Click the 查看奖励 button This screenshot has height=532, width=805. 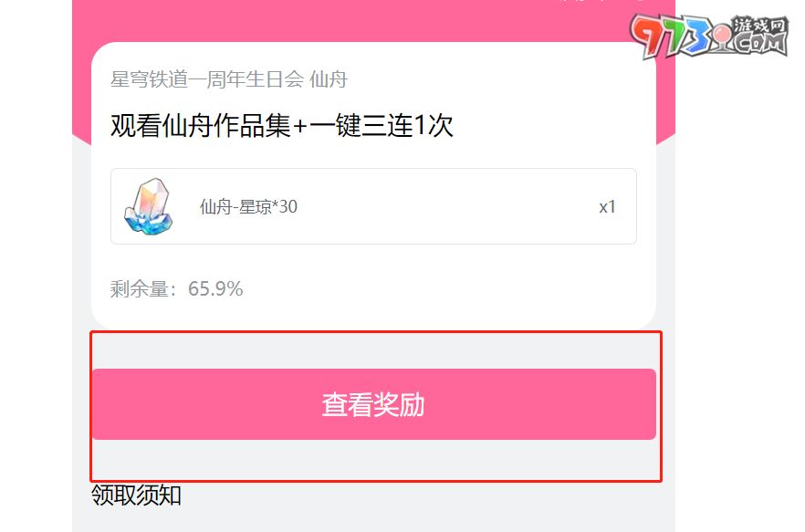(x=374, y=403)
